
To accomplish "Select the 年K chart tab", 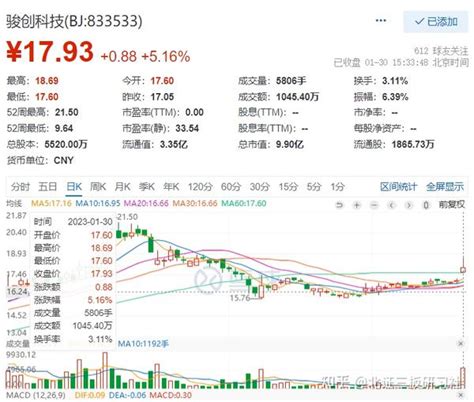I will [171, 186].
